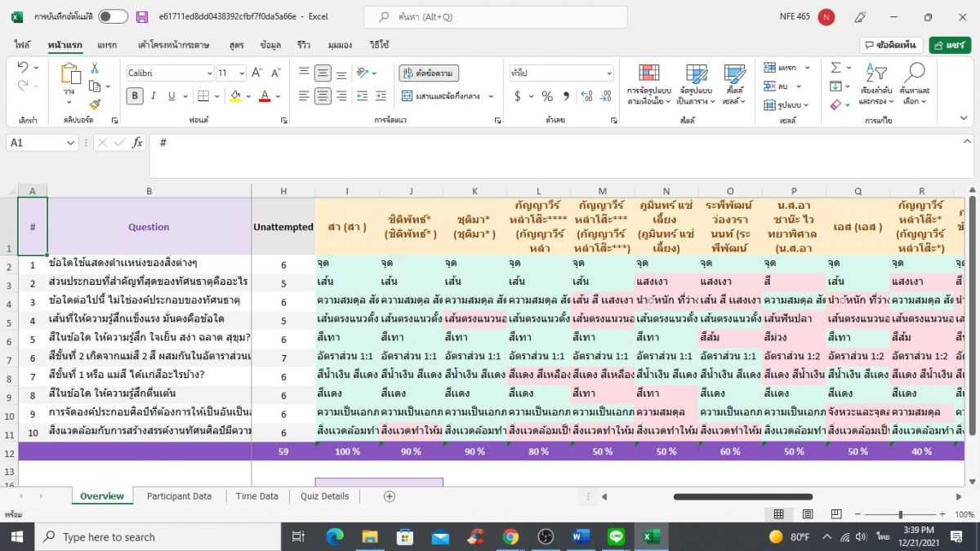The width and height of the screenshot is (980, 551).
Task: Click the Undo arrow icon
Action: click(22, 67)
